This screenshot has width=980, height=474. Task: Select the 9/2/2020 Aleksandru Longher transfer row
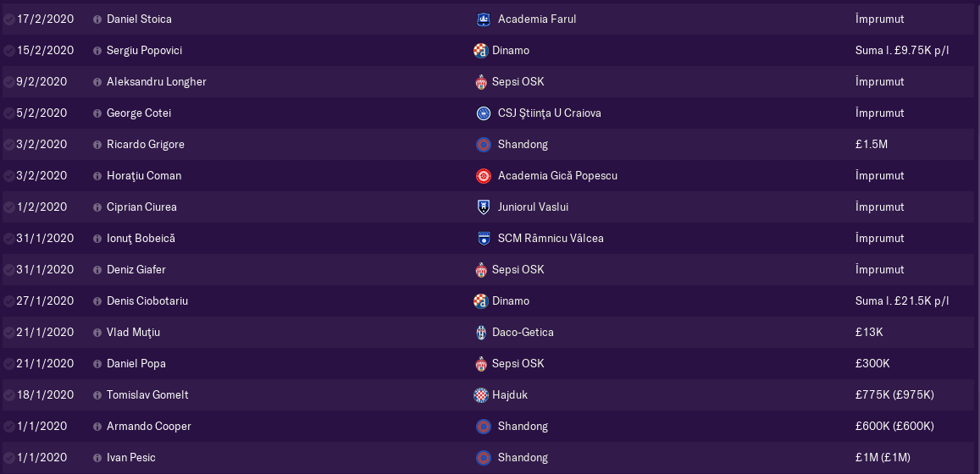490,82
